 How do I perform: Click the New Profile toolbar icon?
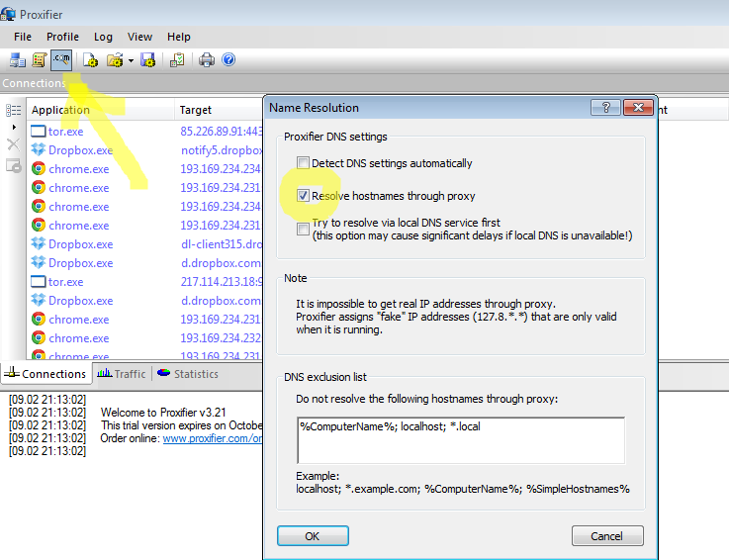[x=90, y=60]
